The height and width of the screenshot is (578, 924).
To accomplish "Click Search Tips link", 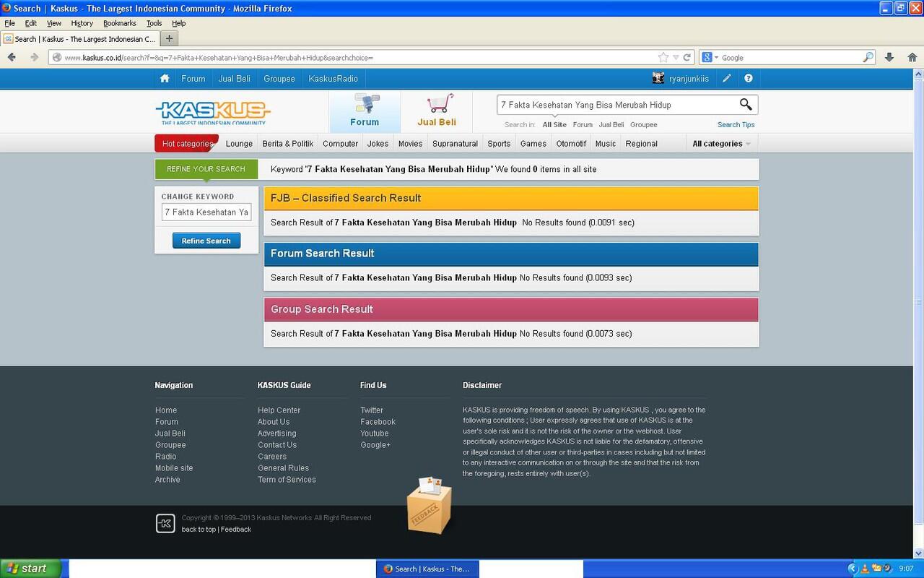I will 736,125.
